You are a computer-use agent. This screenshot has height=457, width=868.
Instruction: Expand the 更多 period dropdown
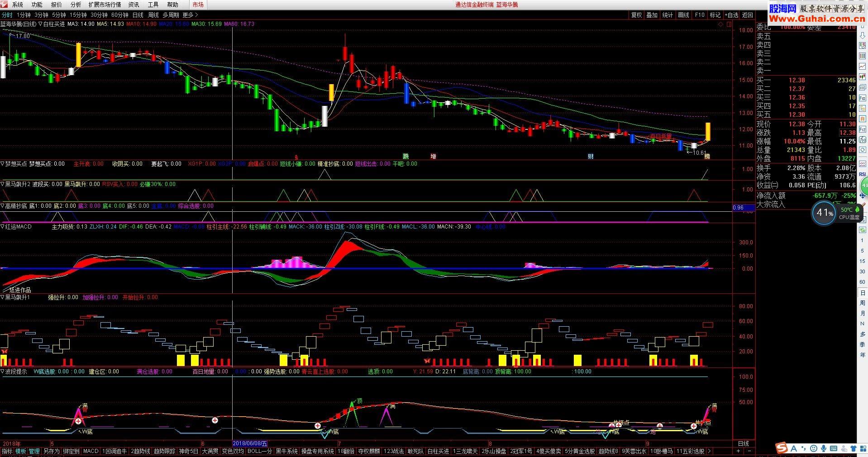(x=190, y=15)
